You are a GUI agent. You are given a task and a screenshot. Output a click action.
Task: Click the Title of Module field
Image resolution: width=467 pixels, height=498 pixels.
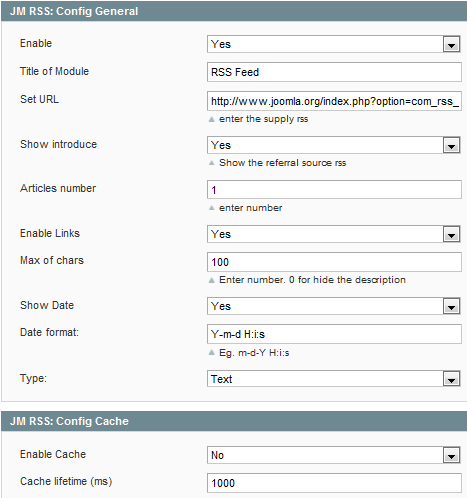click(334, 72)
